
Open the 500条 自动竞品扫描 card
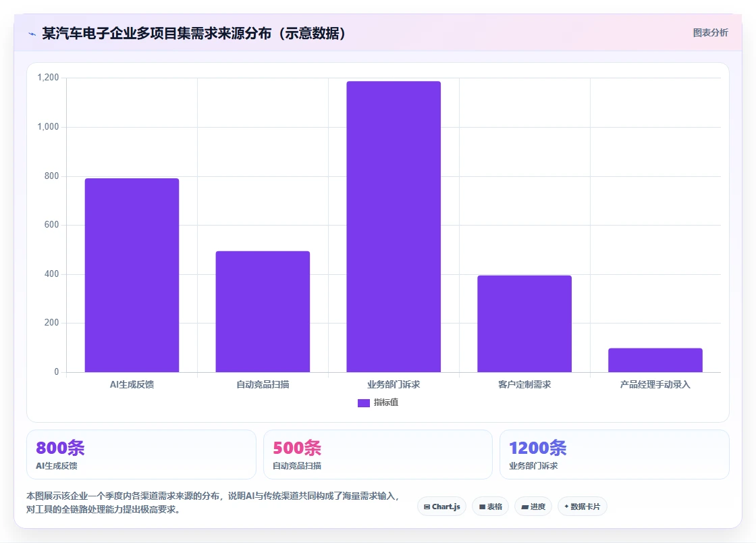click(378, 455)
